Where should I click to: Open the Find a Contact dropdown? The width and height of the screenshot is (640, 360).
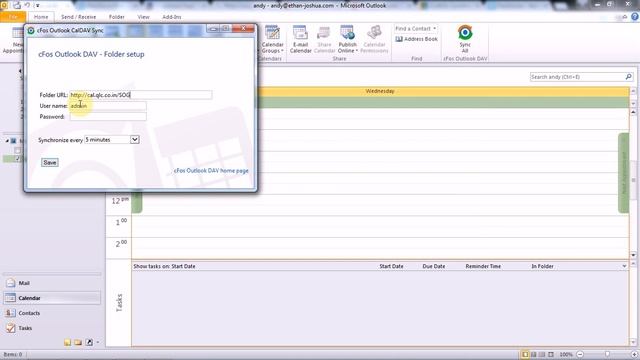click(416, 29)
